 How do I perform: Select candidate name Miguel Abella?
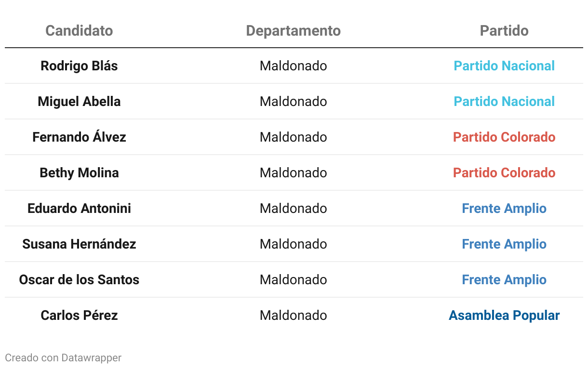point(79,102)
